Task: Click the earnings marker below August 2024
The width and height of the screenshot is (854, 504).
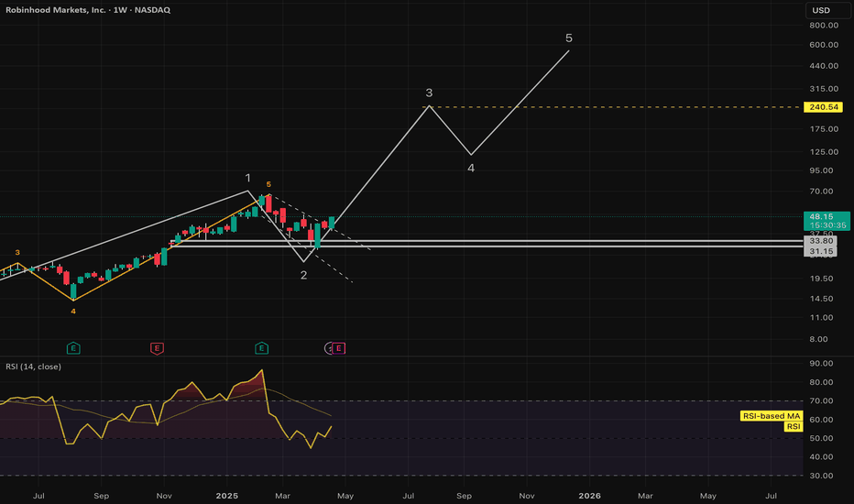Action: click(73, 348)
